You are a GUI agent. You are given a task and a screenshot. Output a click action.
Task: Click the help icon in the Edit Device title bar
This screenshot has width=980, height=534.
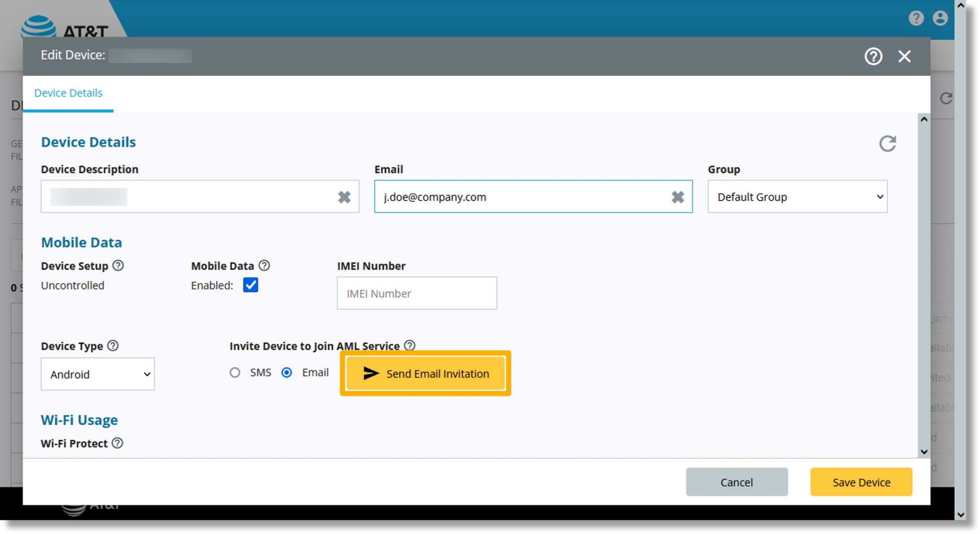click(x=873, y=57)
